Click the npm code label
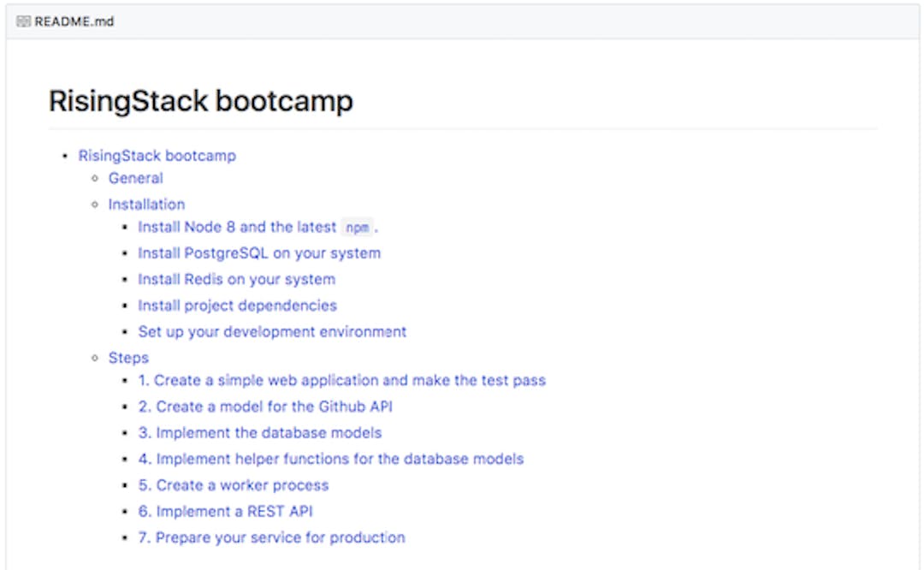The image size is (924, 570). [357, 228]
